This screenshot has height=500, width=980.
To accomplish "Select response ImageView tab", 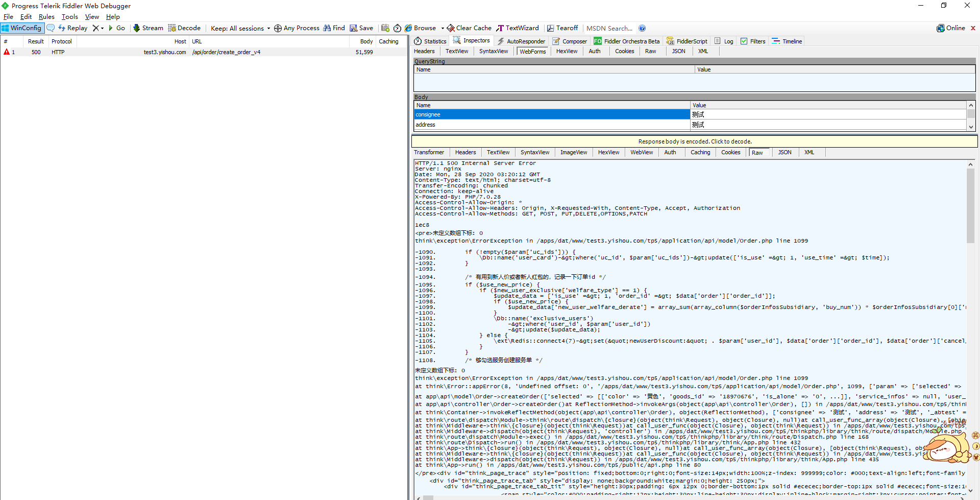I will coord(574,152).
